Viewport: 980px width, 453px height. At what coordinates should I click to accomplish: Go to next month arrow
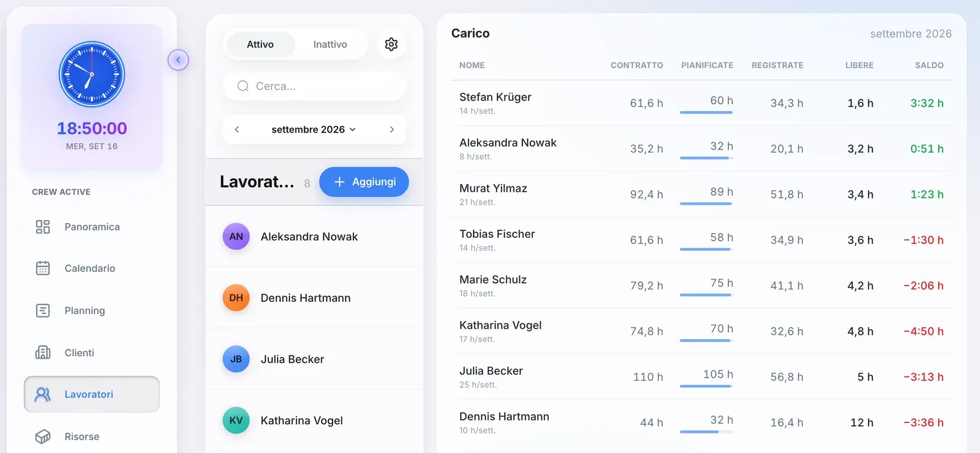tap(392, 129)
